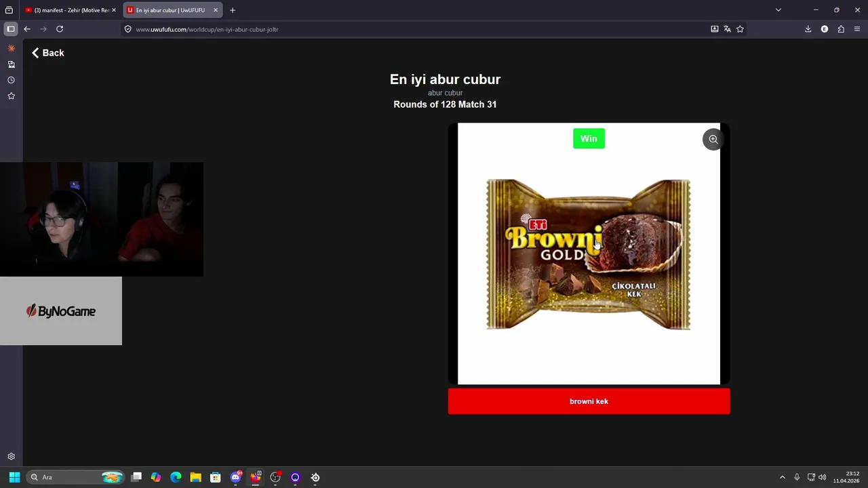Screen dimensions: 868x488
Task: Expand the list all tabs chevron
Action: pyautogui.click(x=778, y=10)
